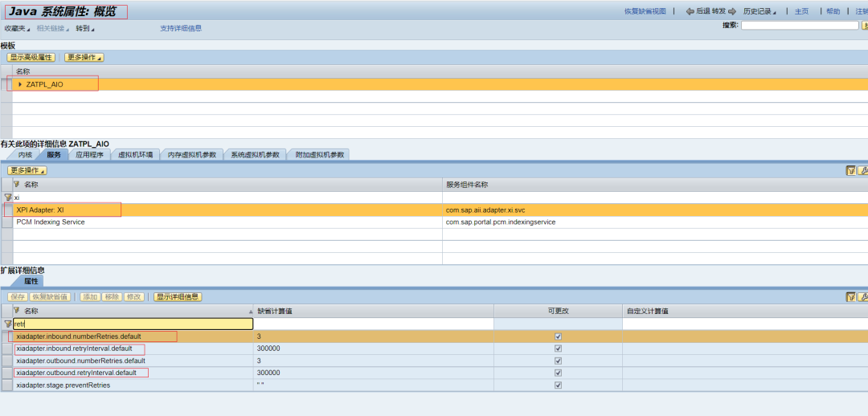The height and width of the screenshot is (416, 868).
Task: Toggle 可更改 checkbox for xiadapter.stage.preventRetries
Action: coord(558,385)
